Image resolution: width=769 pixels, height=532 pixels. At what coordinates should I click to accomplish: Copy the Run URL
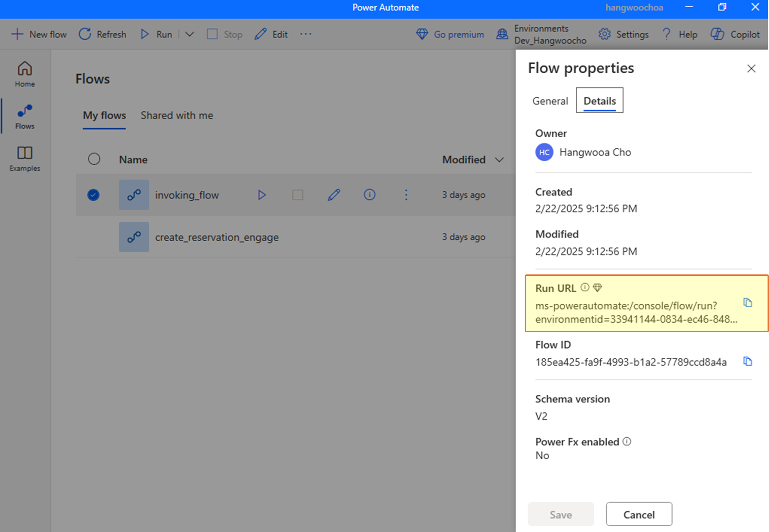coord(747,303)
